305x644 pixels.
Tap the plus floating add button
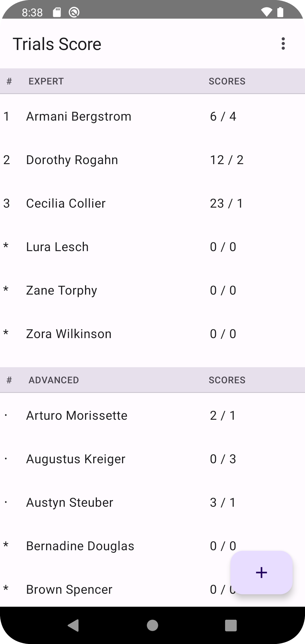pos(261,573)
